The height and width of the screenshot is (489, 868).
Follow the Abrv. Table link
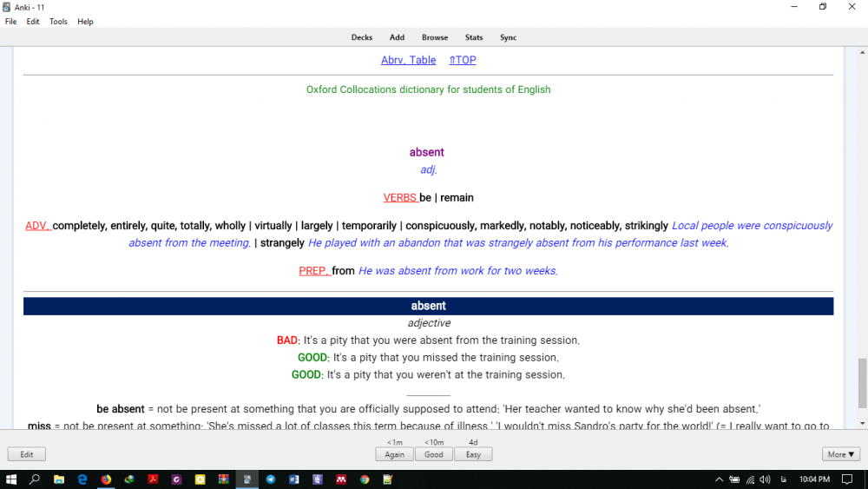(x=408, y=60)
